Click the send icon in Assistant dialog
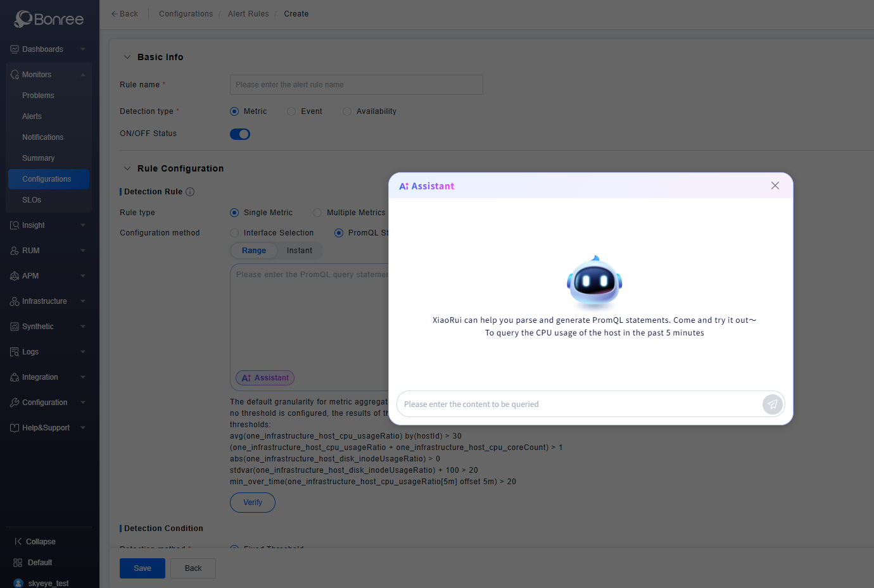This screenshot has height=588, width=874. coord(772,404)
